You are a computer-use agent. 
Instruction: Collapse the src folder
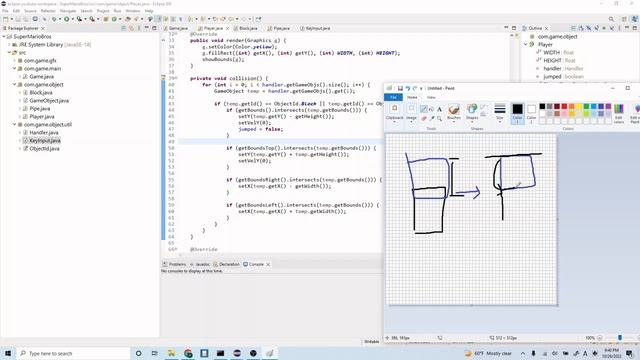(9, 53)
